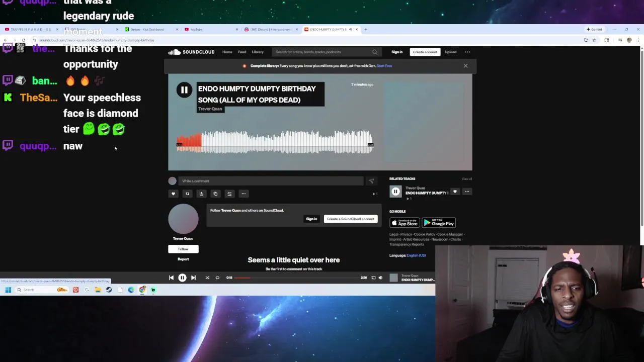
Task: Open the Library nav item
Action: tap(258, 52)
